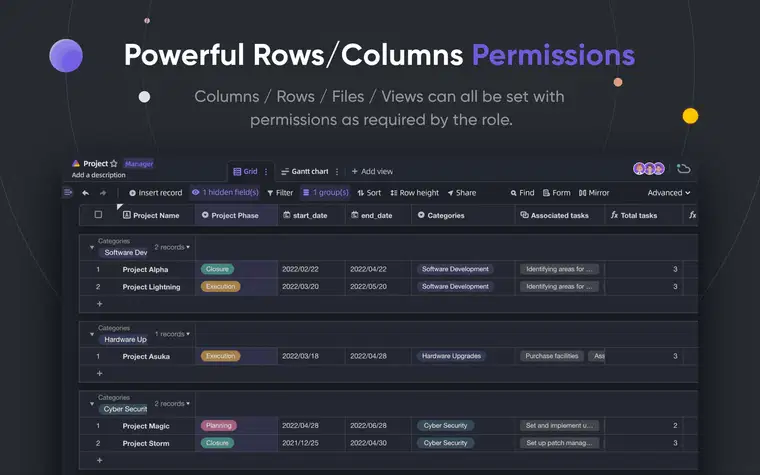Viewport: 760px width, 475px height.
Task: Collapse the Software Dev group
Action: pyautogui.click(x=92, y=247)
